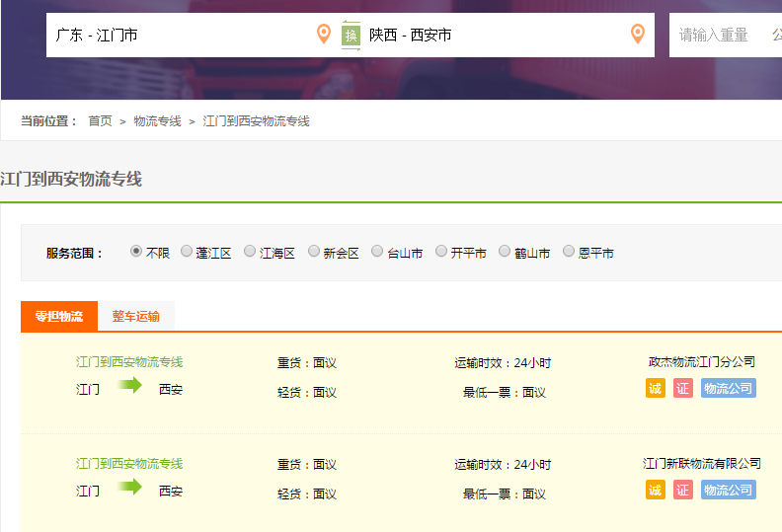Select the 台山市 radio button
Screen dimensions: 782x532
pyautogui.click(x=377, y=251)
